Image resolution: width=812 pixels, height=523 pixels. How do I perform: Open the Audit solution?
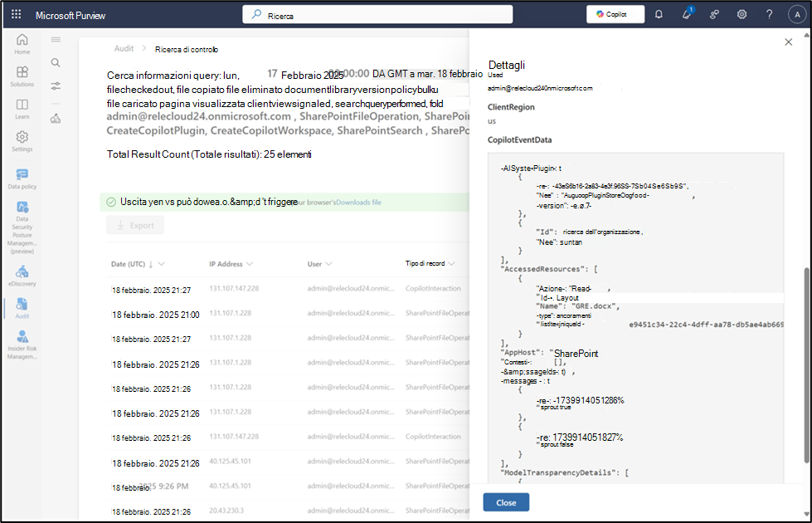click(x=22, y=308)
